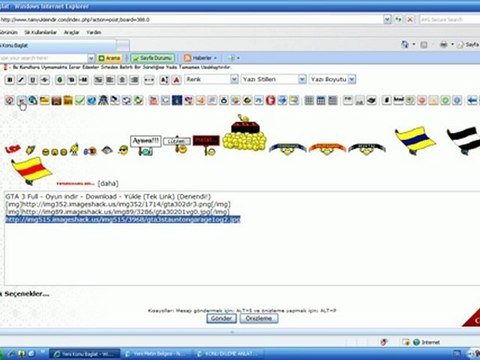Expand the Seçenekler... additional options section
The width and height of the screenshot is (480, 360).
(x=25, y=294)
